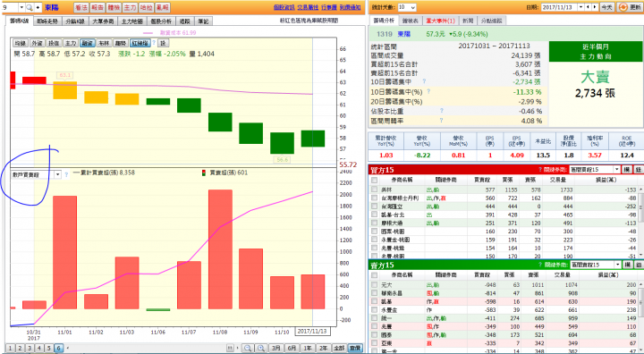Set chart range to 6月
This screenshot has height=354, width=644.
click(292, 349)
